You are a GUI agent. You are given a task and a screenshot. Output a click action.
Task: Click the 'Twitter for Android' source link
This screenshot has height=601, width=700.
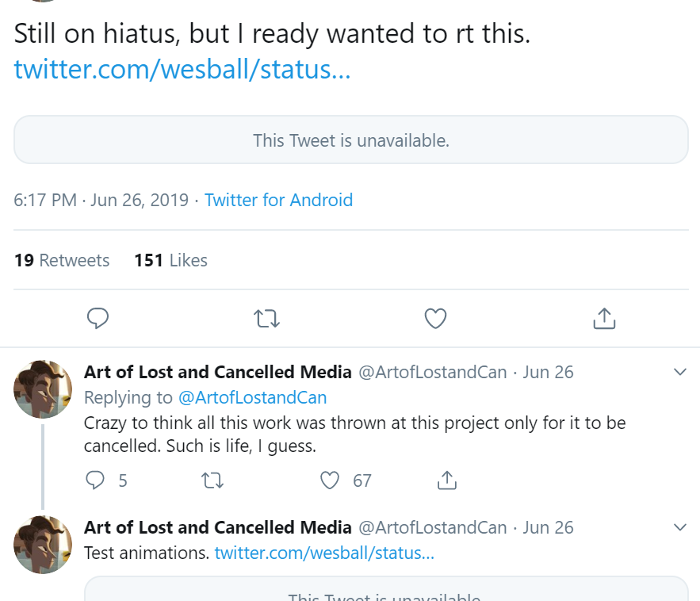click(x=278, y=200)
